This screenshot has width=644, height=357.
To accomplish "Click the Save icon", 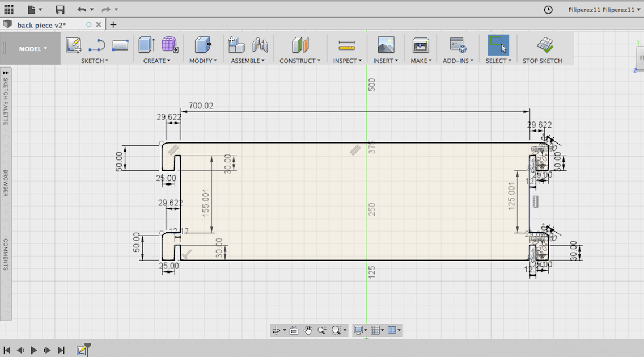I will pos(60,9).
